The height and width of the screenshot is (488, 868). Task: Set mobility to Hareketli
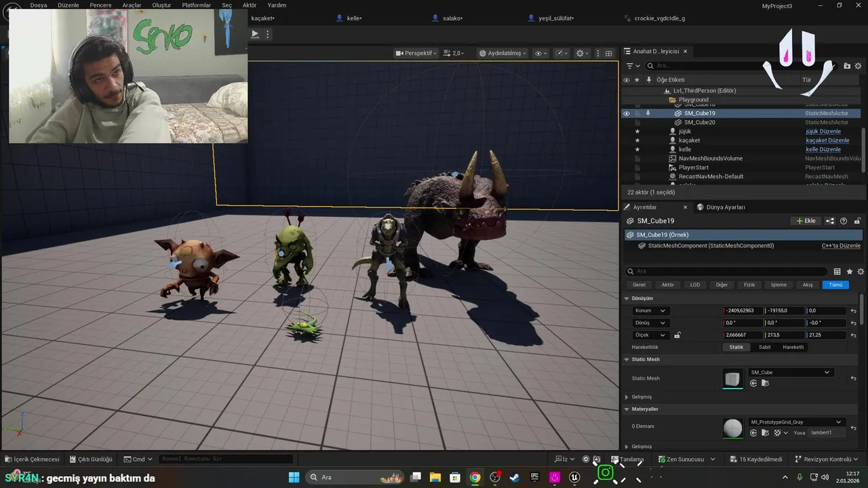pyautogui.click(x=793, y=347)
